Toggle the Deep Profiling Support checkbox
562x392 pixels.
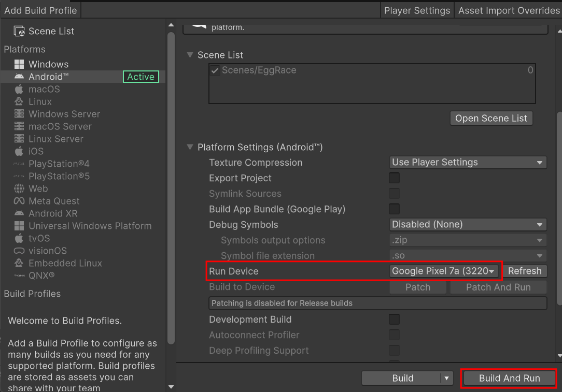(x=394, y=351)
